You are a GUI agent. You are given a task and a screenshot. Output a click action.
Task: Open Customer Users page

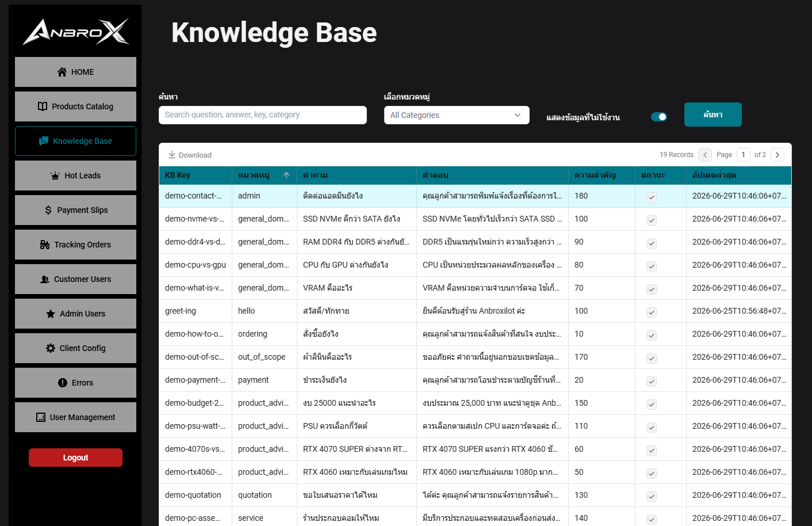click(75, 279)
